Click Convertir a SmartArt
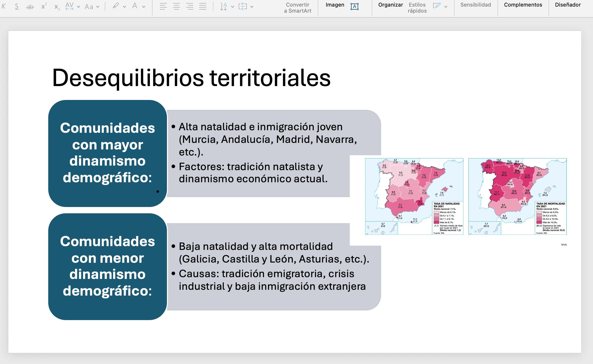Screen dimensions: 593x364 point(298,8)
